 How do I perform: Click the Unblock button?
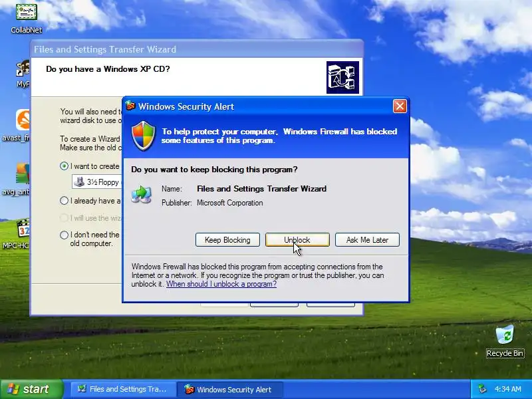click(297, 240)
